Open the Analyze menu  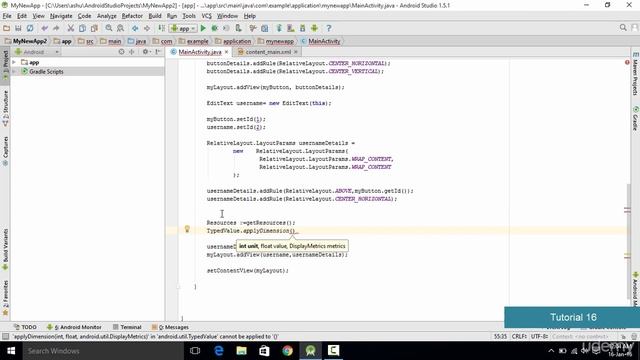point(107,16)
